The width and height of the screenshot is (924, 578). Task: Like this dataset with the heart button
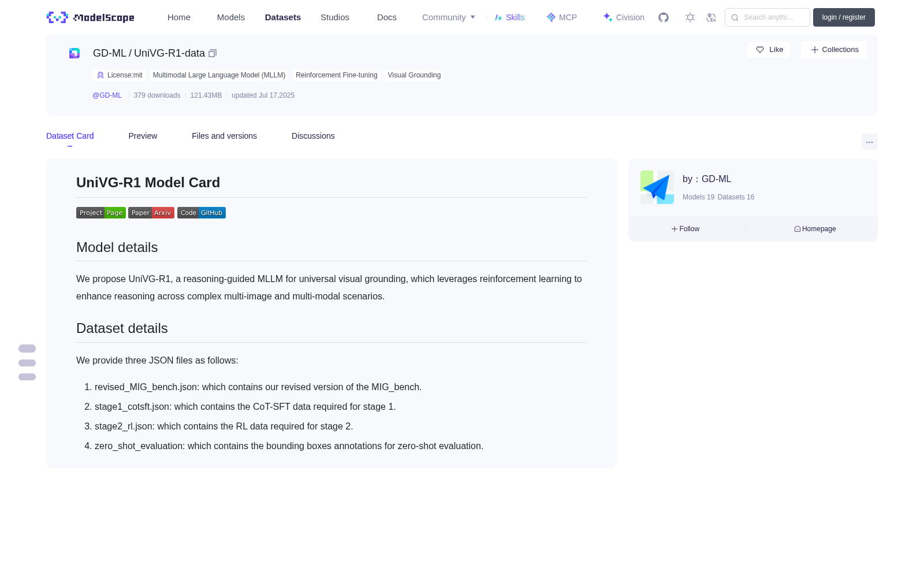(769, 50)
